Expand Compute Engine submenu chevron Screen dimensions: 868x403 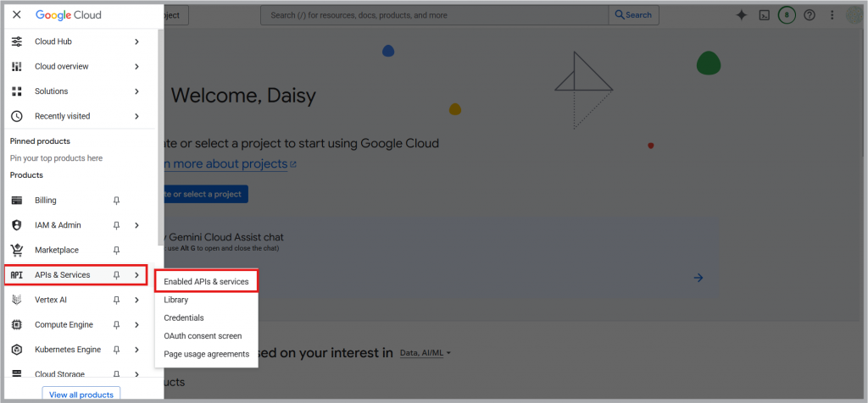point(136,324)
